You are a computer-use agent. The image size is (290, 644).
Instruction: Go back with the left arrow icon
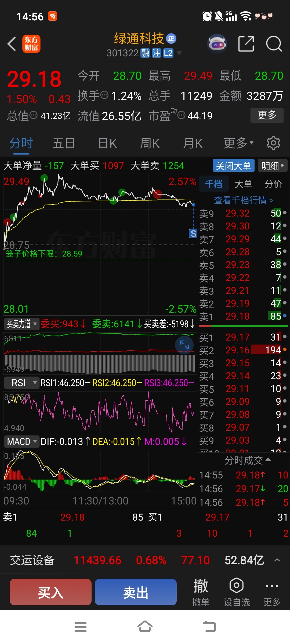point(12,44)
